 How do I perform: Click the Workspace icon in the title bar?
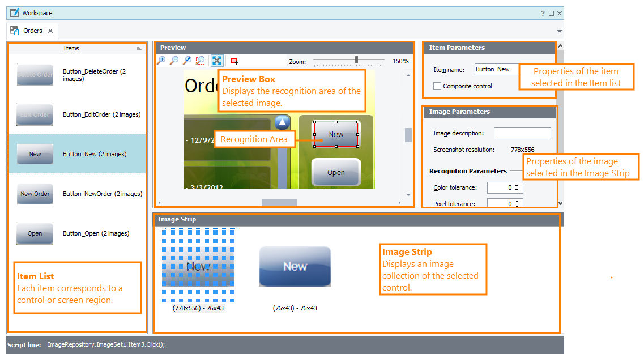(x=15, y=12)
